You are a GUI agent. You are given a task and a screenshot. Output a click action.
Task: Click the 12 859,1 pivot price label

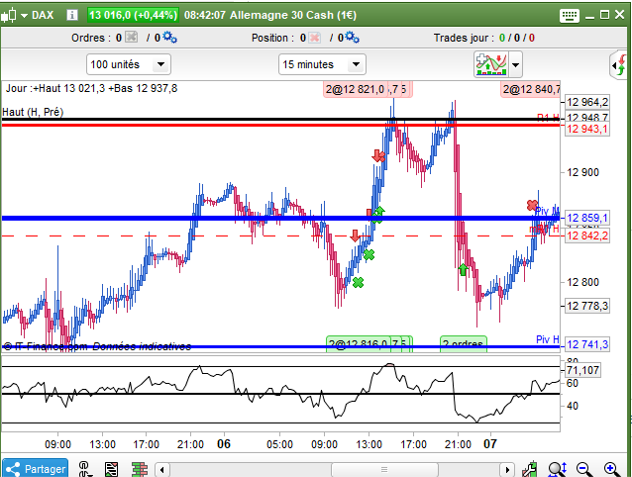pos(587,218)
